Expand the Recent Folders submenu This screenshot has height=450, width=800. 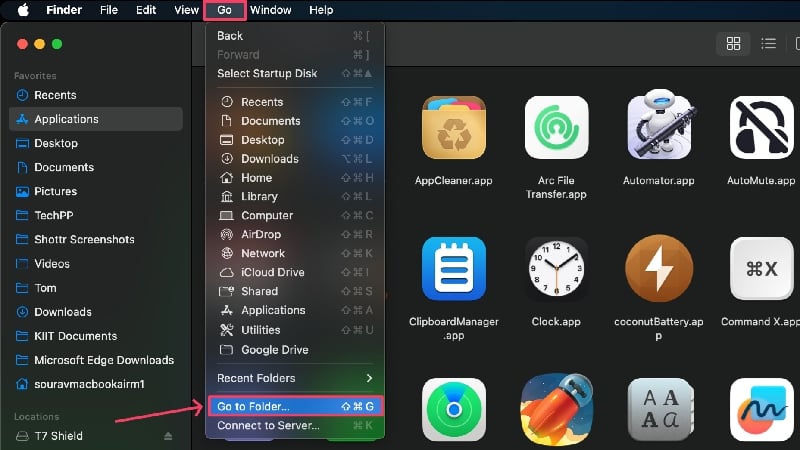pyautogui.click(x=295, y=378)
